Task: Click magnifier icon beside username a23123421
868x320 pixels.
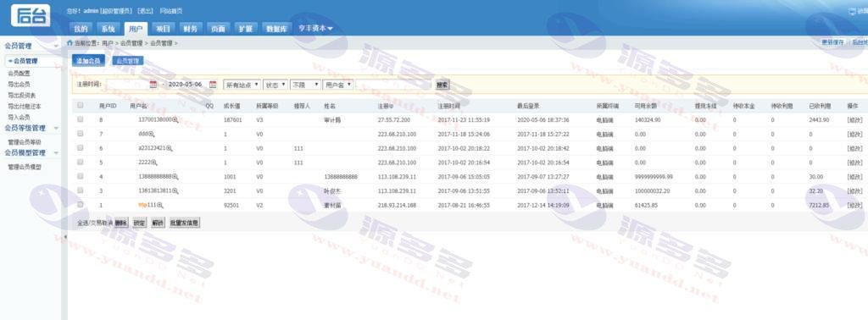Action: coord(170,148)
